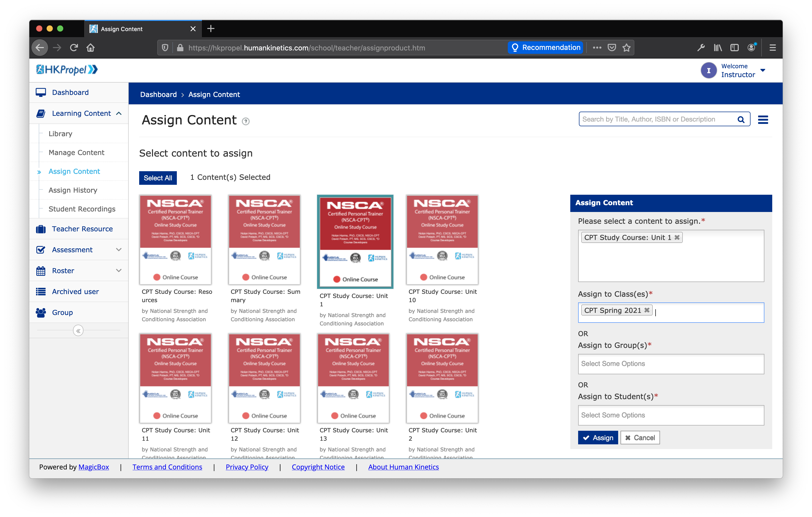812x517 pixels.
Task: Collapse sidebar with double-chevron icon
Action: [x=78, y=331]
